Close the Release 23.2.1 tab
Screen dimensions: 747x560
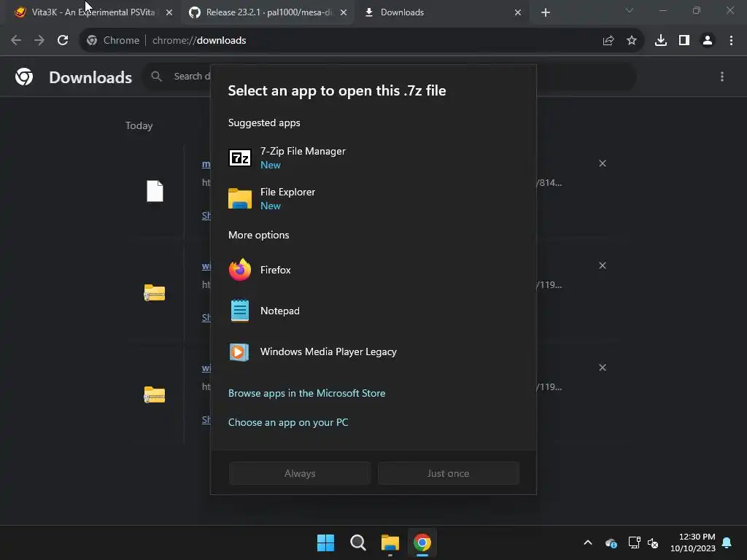[x=344, y=13]
